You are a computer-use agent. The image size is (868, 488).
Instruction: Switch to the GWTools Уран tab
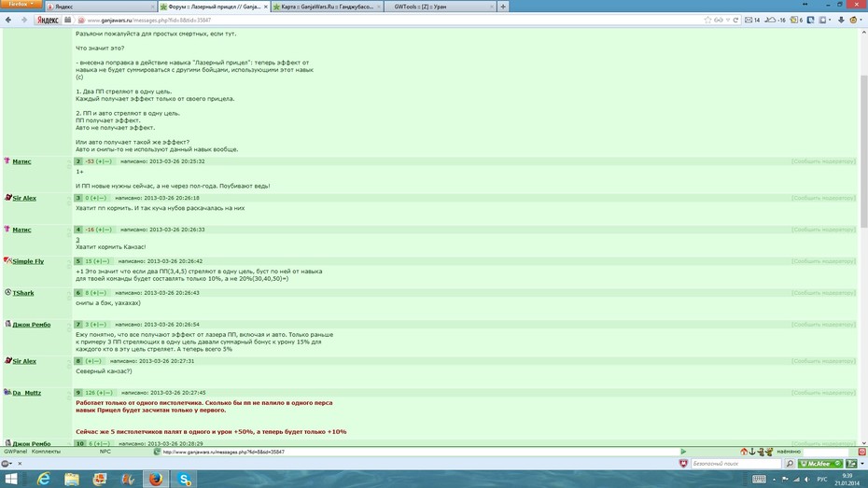tap(440, 7)
